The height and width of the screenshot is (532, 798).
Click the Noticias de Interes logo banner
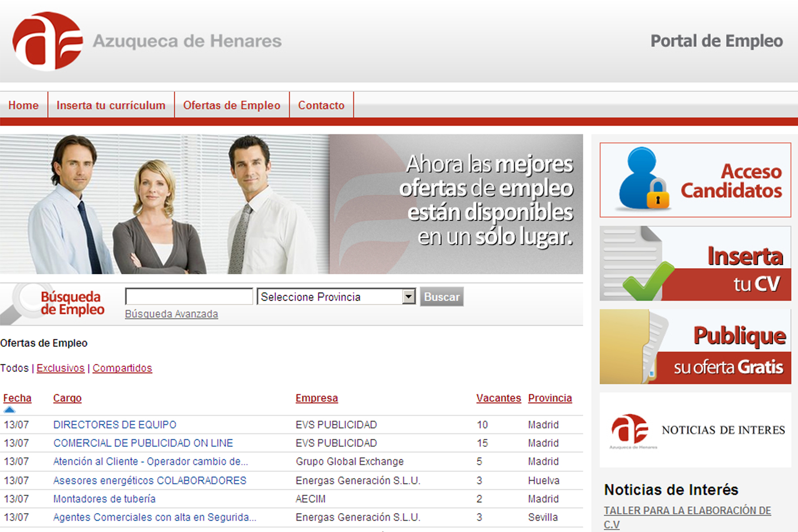(695, 430)
